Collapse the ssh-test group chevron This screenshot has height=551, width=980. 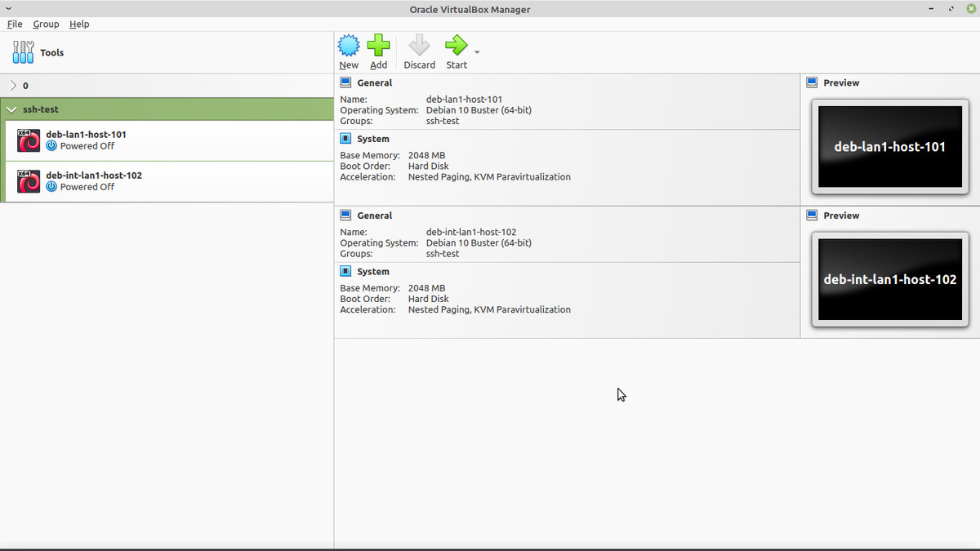coord(11,109)
